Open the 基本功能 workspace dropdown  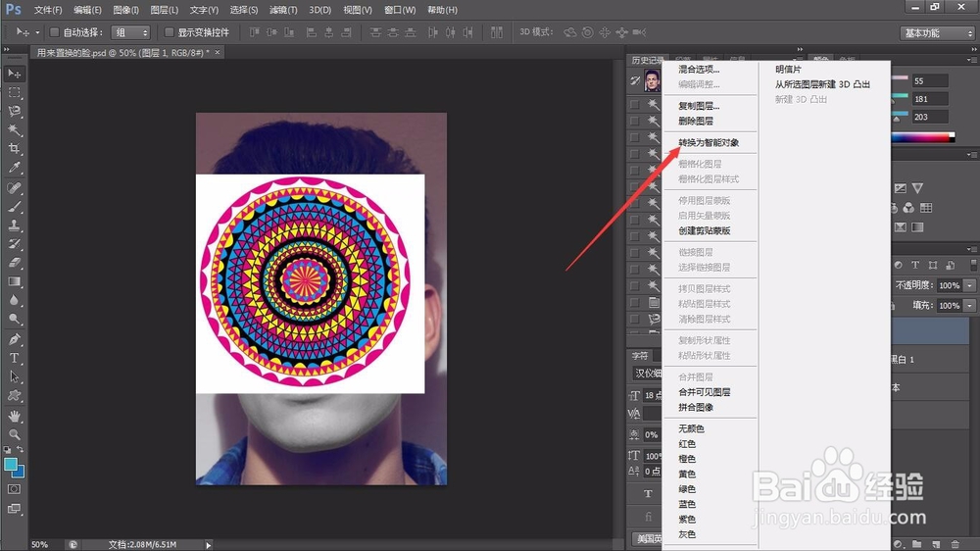click(x=938, y=32)
